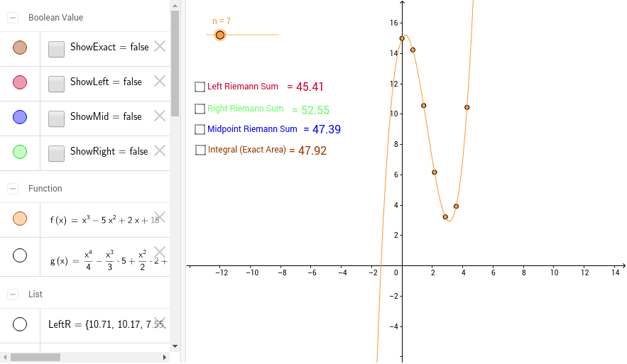Enable Right Riemann Sum checkbox on graph
The image size is (627, 364).
pos(200,109)
